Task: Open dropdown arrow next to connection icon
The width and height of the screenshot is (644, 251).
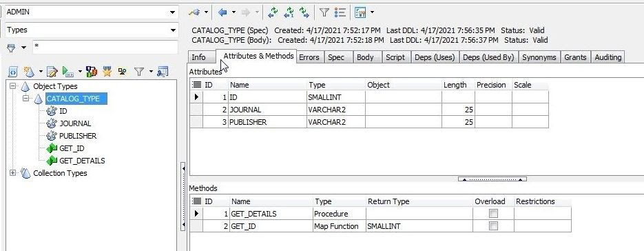Action: pyautogui.click(x=206, y=12)
